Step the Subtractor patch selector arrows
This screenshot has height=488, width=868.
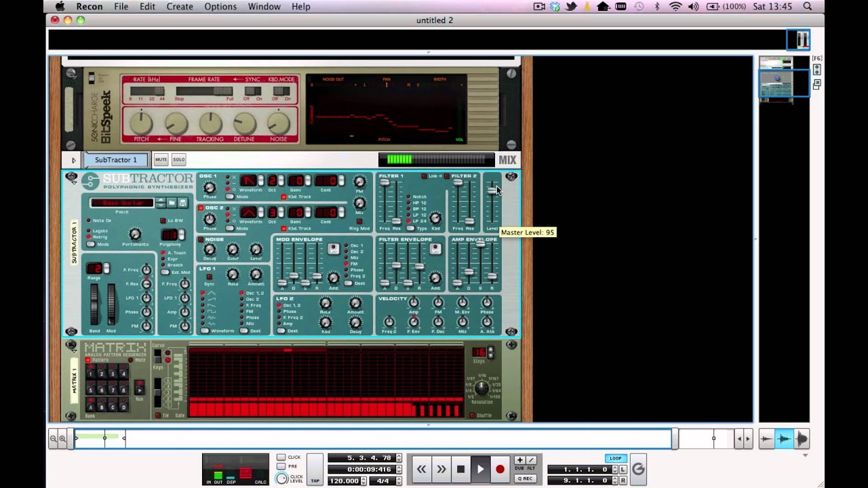160,203
